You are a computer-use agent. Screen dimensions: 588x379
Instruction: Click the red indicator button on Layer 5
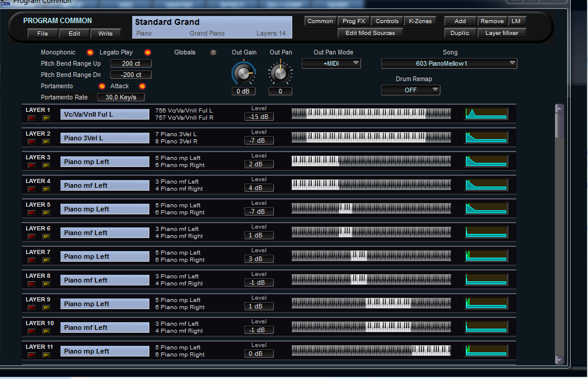coord(31,213)
